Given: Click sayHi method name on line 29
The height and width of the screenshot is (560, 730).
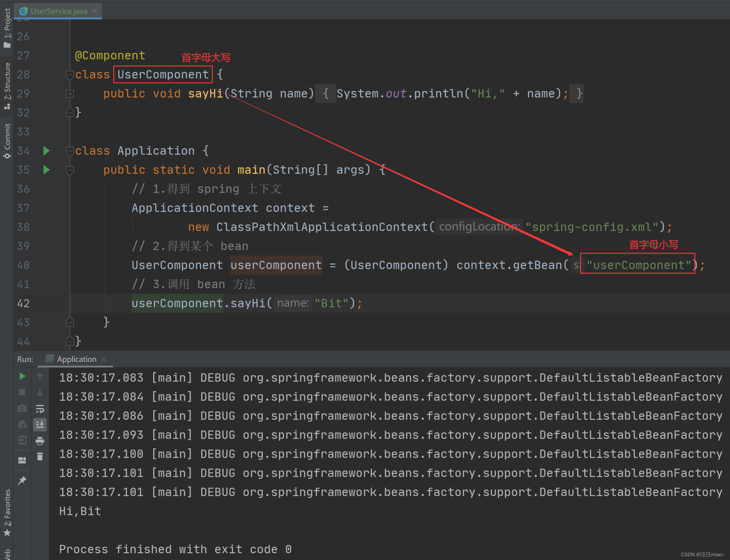Looking at the screenshot, I should point(205,93).
